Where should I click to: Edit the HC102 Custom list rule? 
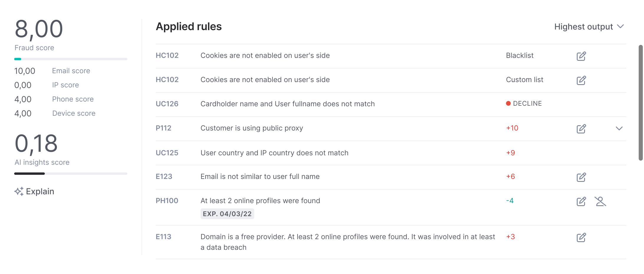tap(581, 80)
